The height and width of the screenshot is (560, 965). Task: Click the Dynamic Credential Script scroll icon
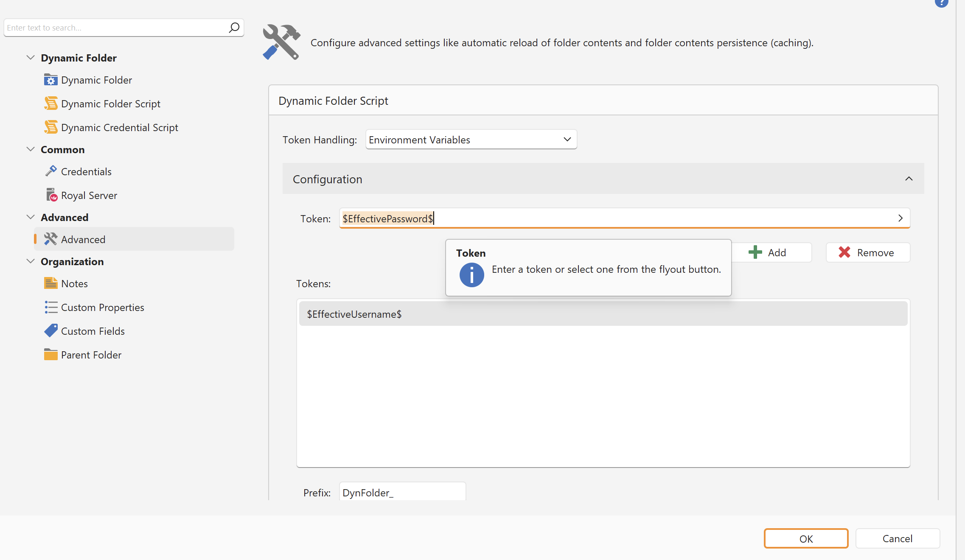click(x=50, y=127)
